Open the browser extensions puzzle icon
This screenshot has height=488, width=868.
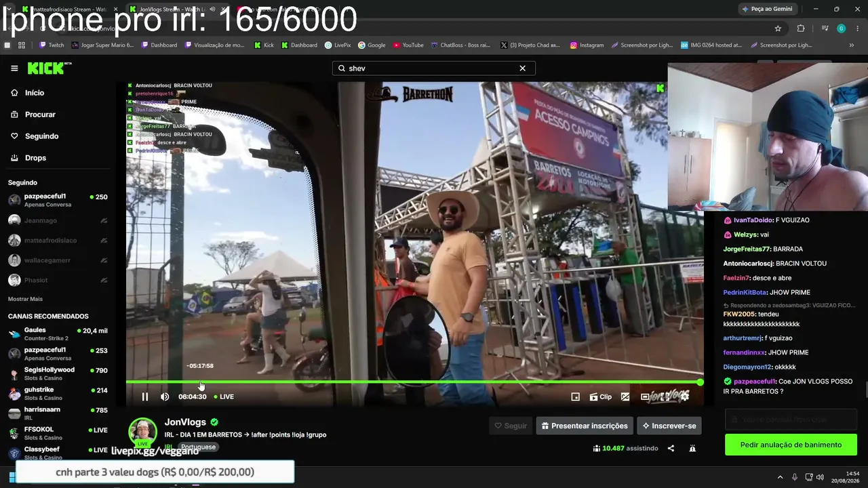pyautogui.click(x=801, y=28)
